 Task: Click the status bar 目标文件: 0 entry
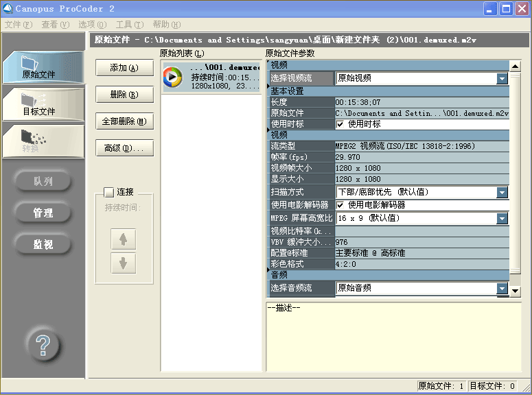[x=493, y=386]
